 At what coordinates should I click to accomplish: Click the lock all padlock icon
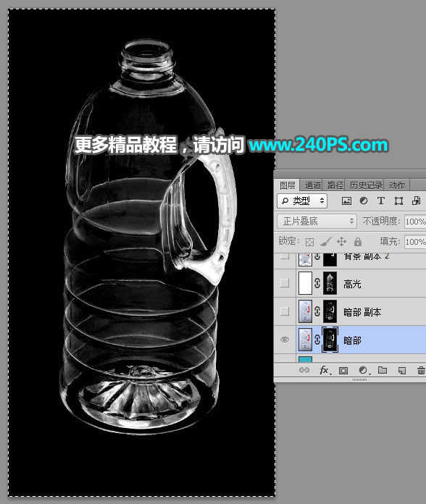[357, 241]
